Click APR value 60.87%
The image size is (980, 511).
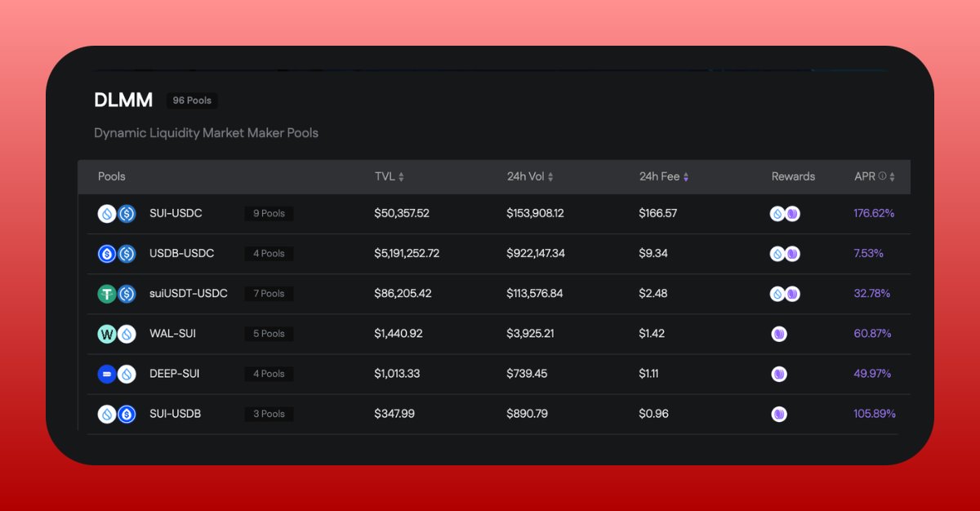pos(872,333)
